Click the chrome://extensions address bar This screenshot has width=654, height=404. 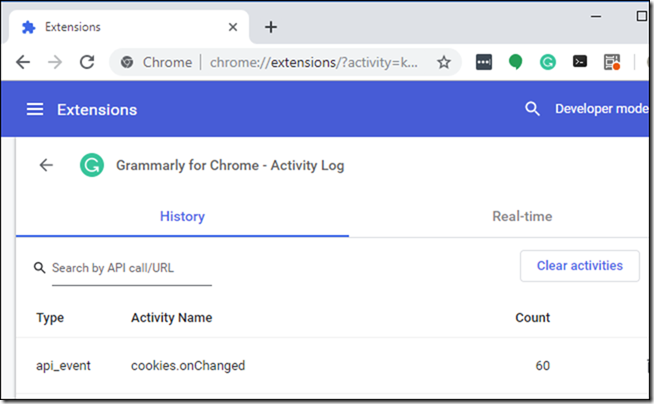pyautogui.click(x=314, y=62)
